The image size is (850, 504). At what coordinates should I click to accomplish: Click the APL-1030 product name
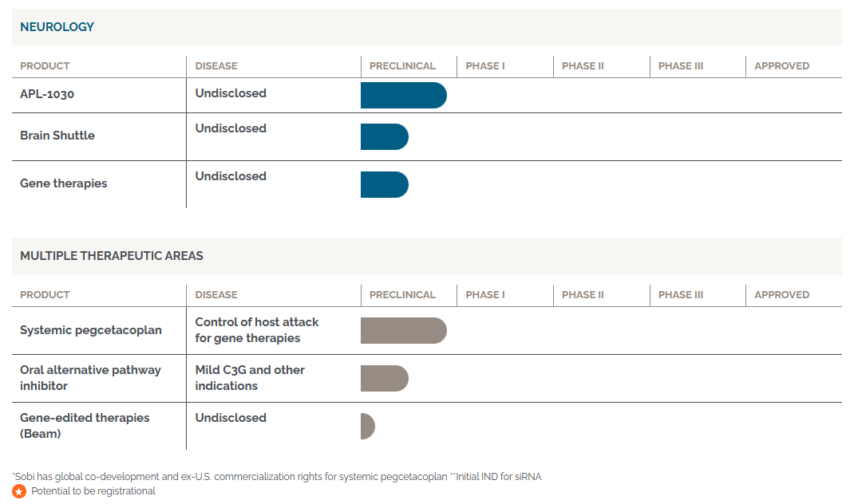point(47,94)
